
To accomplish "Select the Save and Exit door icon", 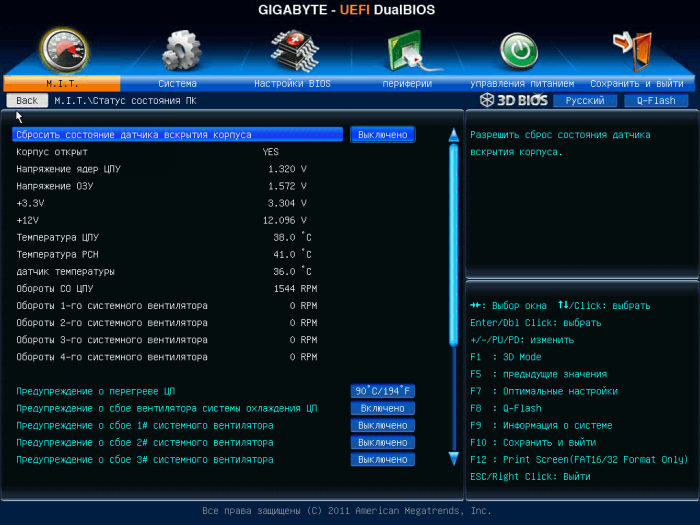I will pos(635,48).
